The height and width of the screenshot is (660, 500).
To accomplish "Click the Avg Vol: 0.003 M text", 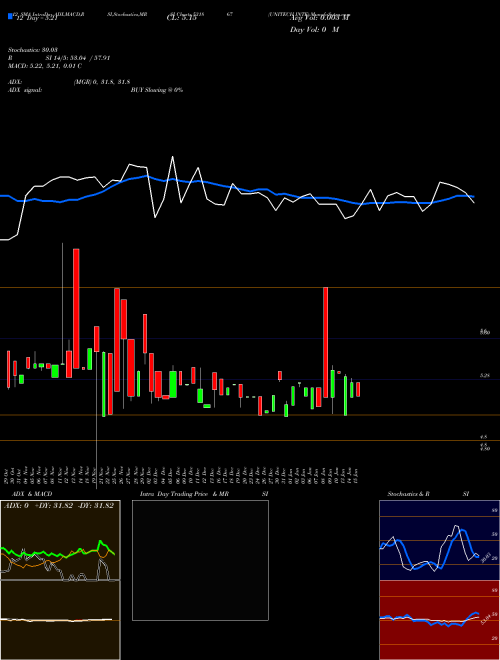I will [x=319, y=18].
